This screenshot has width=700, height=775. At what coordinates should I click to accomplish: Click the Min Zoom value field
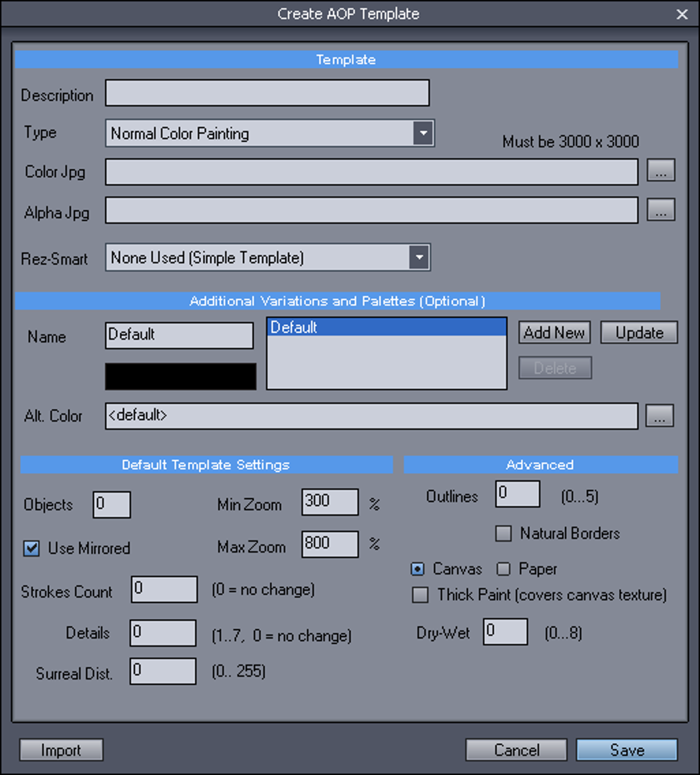pos(330,502)
